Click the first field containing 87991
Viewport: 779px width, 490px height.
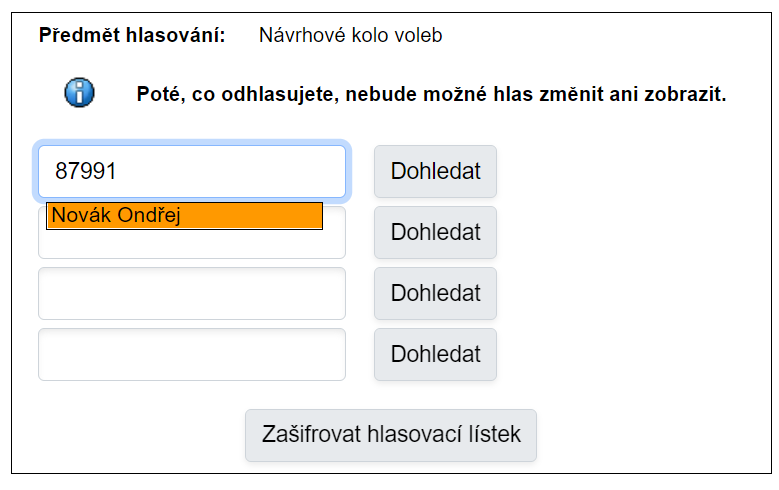coord(191,171)
